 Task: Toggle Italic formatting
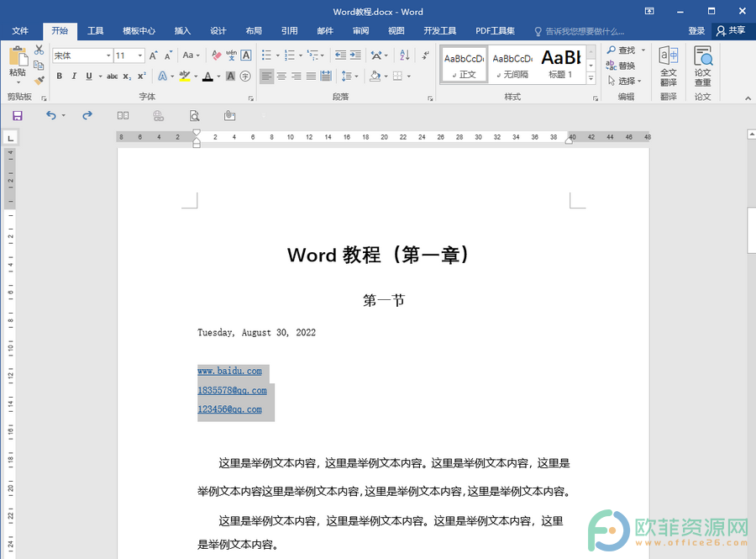(74, 76)
